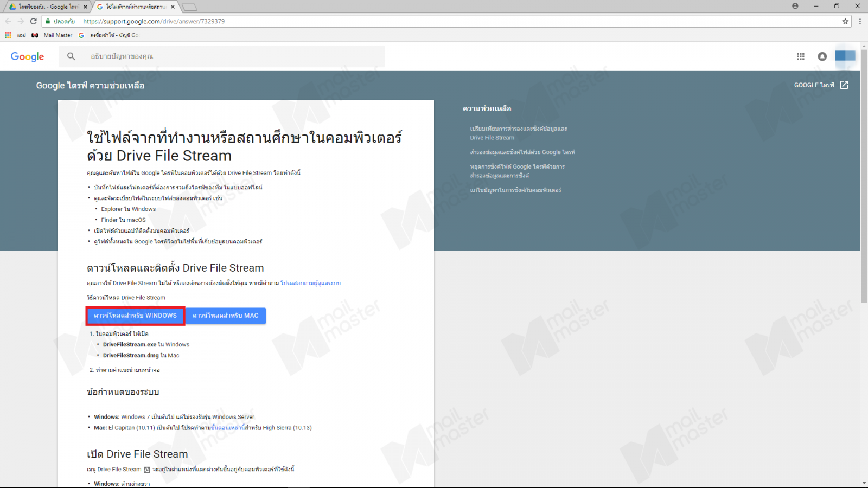Go back using the browser back arrow
Image resolution: width=868 pixels, height=488 pixels.
click(x=8, y=21)
